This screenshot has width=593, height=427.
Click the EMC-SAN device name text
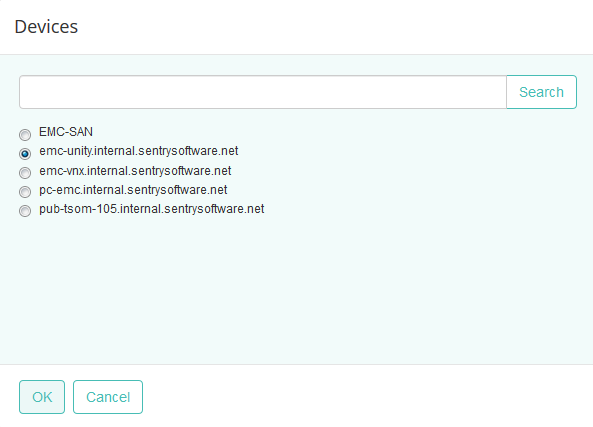coord(66,132)
